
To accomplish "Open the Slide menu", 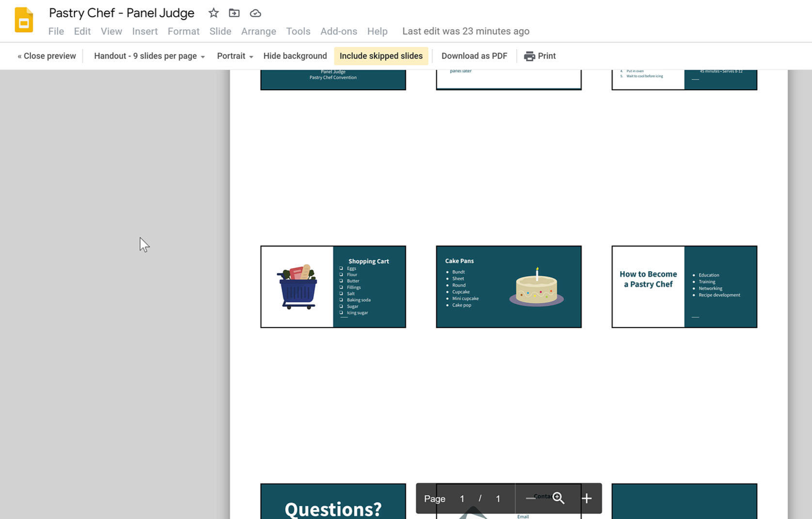I will tap(221, 31).
